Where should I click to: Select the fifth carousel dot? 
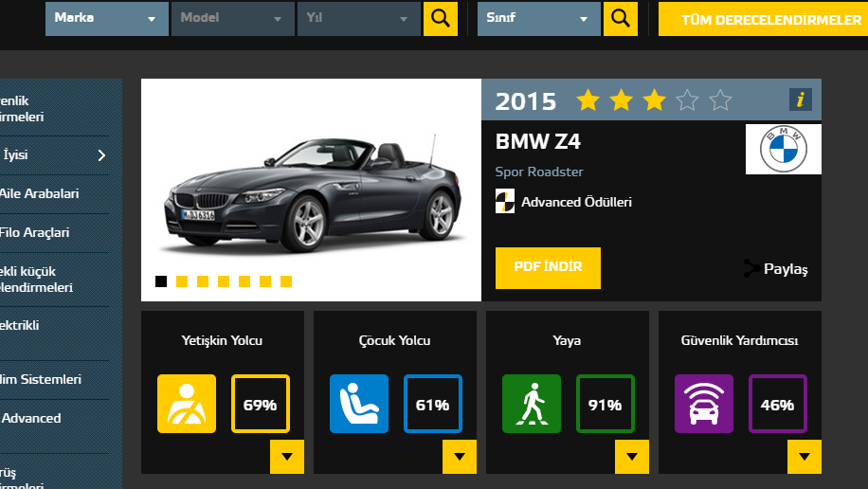244,281
